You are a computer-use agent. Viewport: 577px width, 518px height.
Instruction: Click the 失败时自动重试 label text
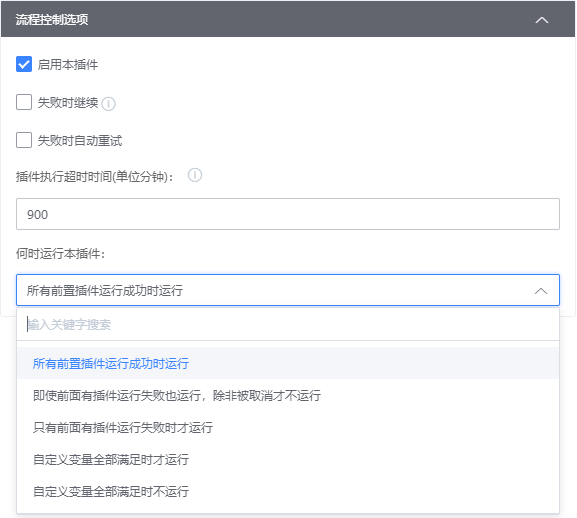click(80, 141)
